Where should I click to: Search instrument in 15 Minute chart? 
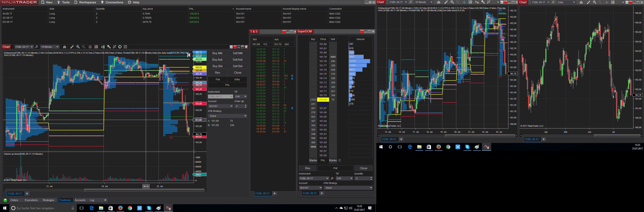pos(36,47)
